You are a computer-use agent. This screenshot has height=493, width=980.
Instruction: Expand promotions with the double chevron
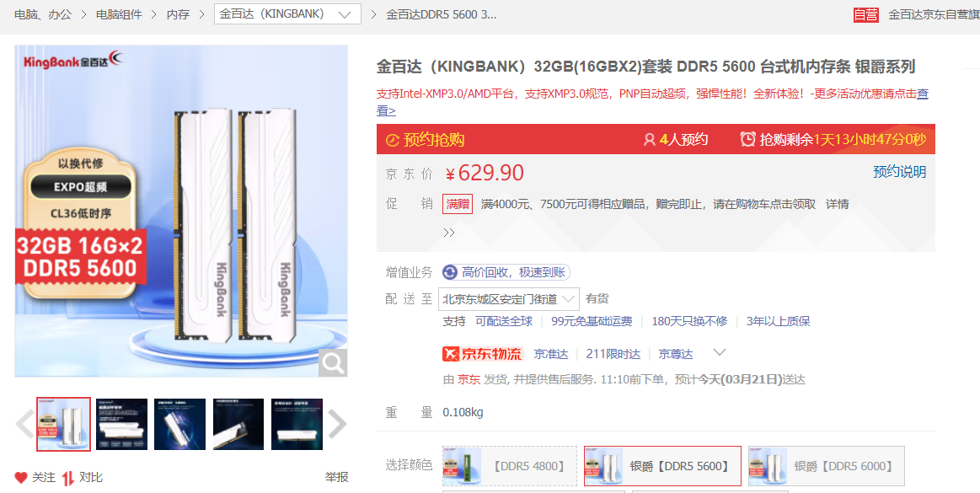click(x=449, y=233)
